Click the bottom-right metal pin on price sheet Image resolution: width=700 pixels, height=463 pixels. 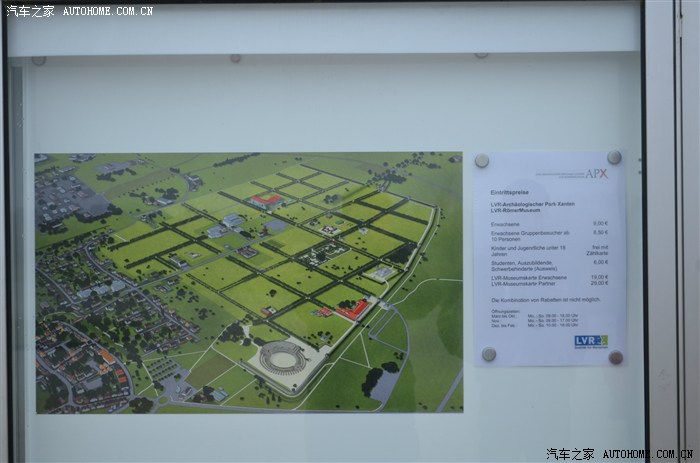[x=615, y=357]
